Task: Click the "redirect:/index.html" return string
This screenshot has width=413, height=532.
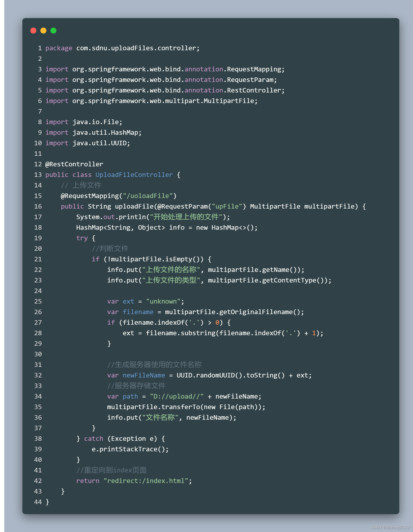Action: (146, 481)
